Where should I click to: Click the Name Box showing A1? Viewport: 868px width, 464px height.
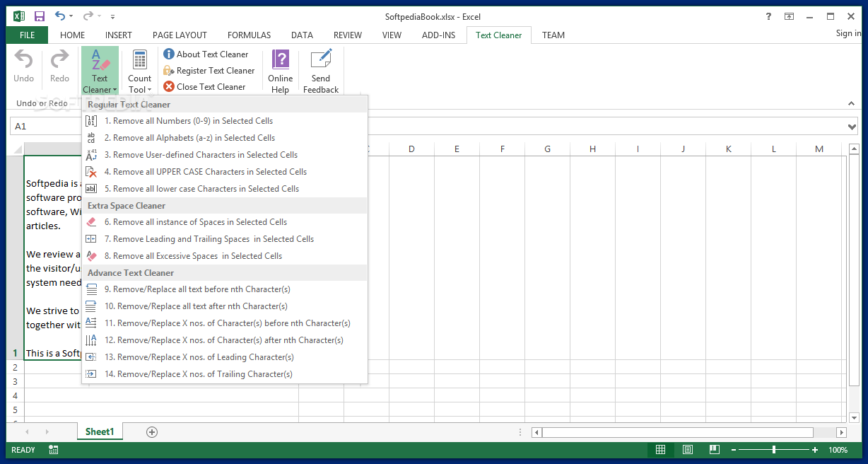click(46, 127)
